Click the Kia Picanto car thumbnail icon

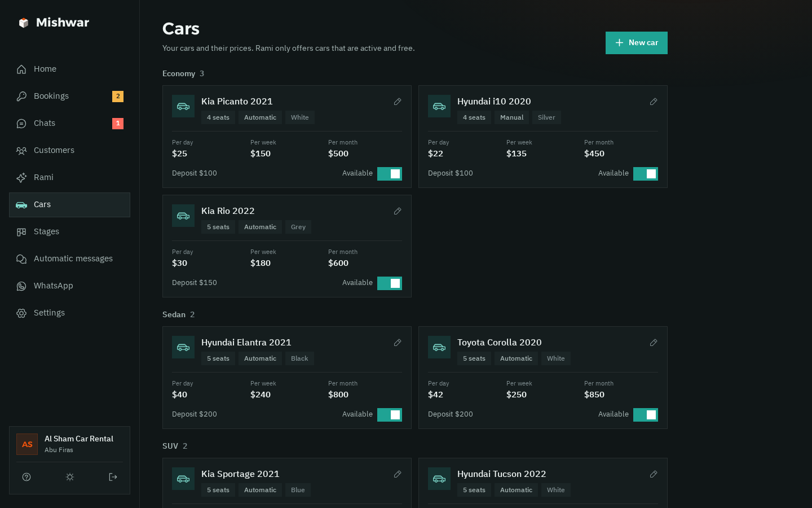(183, 106)
